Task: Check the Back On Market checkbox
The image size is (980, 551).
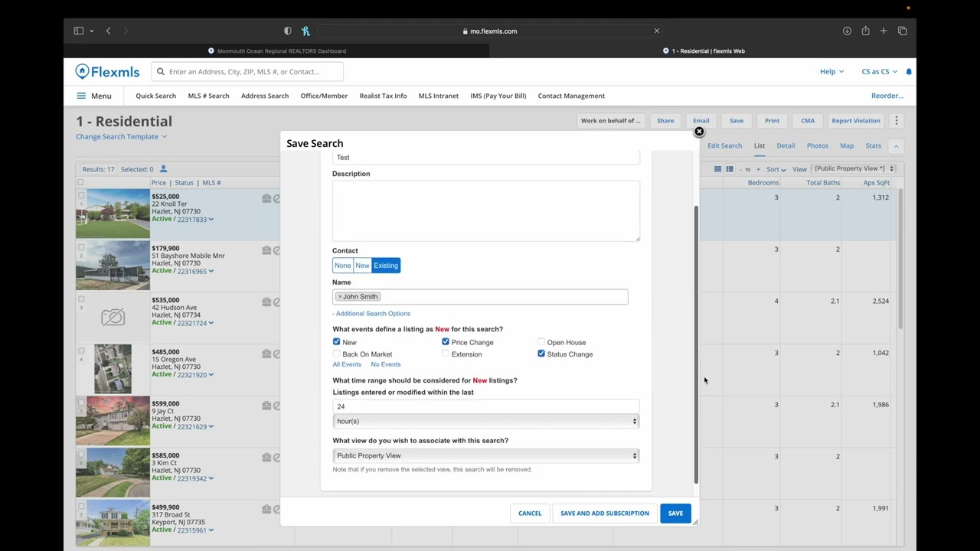Action: tap(336, 354)
